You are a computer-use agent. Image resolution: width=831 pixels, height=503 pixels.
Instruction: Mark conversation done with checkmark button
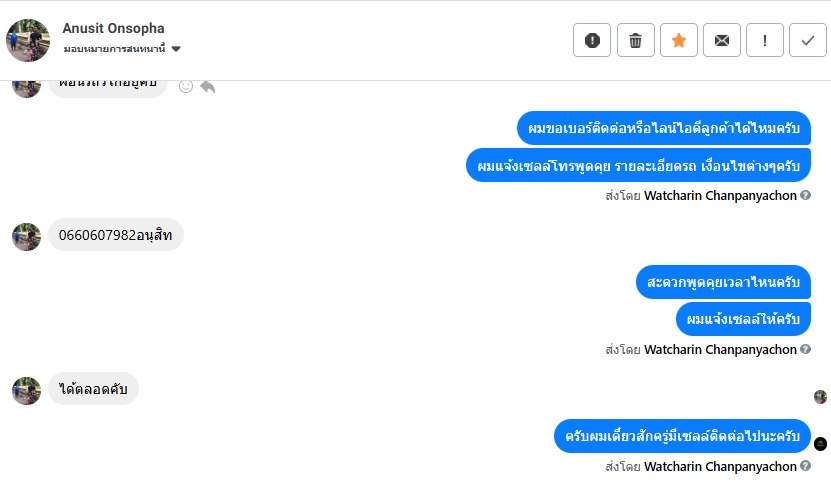pyautogui.click(x=808, y=40)
